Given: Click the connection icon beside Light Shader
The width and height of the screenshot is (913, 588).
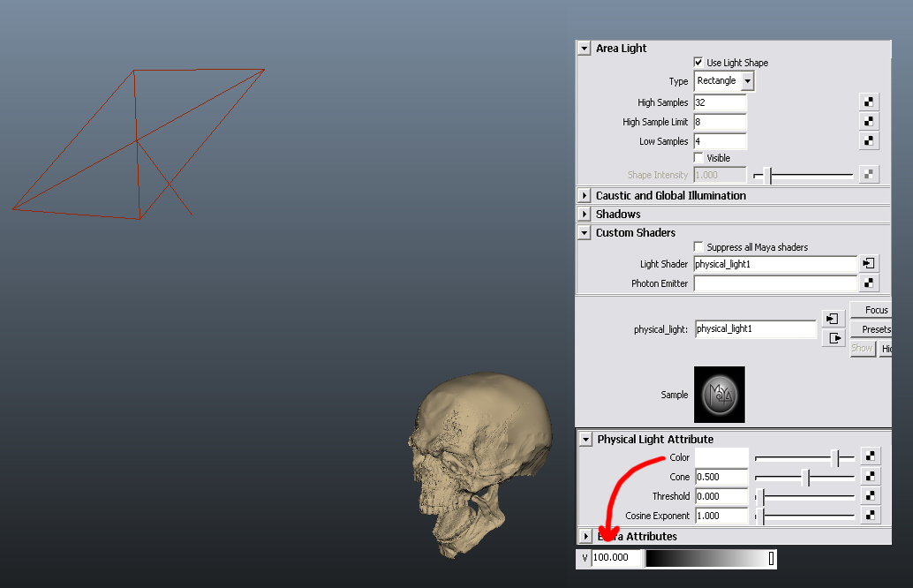Looking at the screenshot, I should tap(868, 263).
